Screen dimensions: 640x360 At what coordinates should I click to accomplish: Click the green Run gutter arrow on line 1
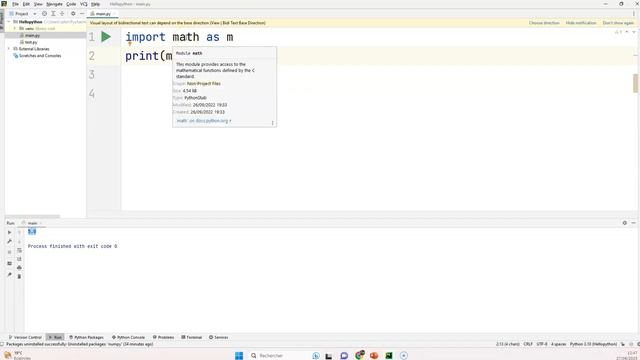106,37
